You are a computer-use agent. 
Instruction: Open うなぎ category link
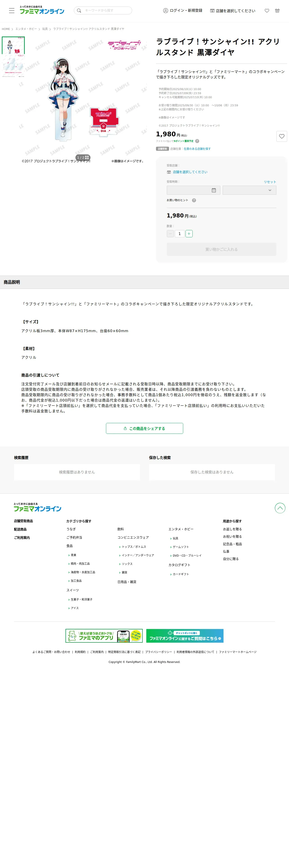pyautogui.click(x=71, y=529)
